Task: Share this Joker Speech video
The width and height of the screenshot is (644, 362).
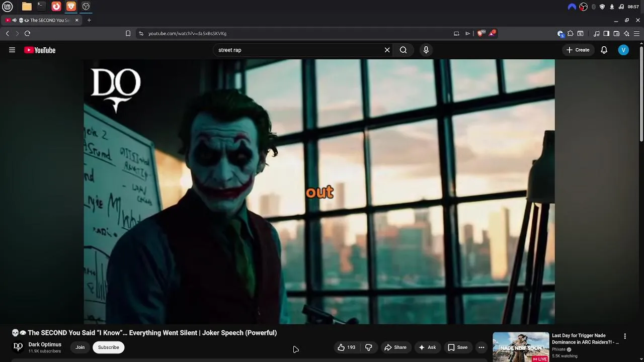Action: (x=395, y=347)
